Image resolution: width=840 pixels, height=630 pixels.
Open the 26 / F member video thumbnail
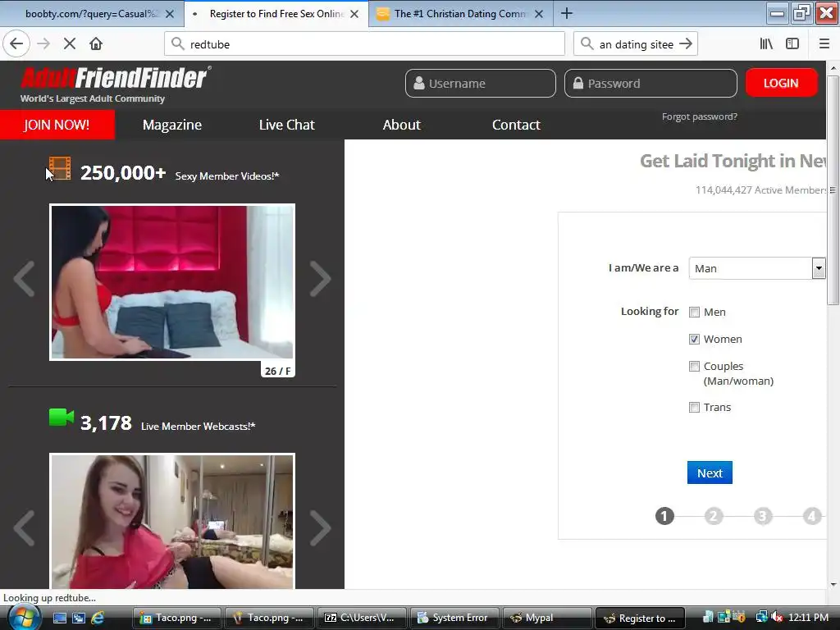click(x=172, y=282)
